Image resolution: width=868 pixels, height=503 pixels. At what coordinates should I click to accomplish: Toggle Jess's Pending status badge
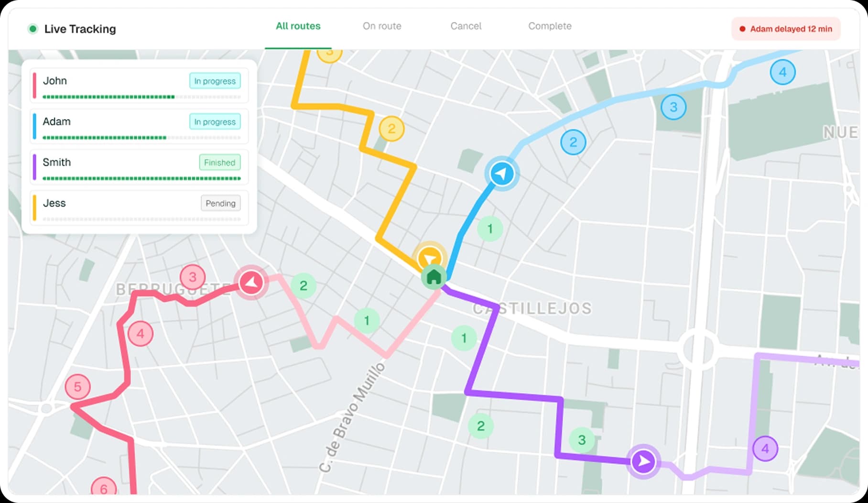point(220,203)
